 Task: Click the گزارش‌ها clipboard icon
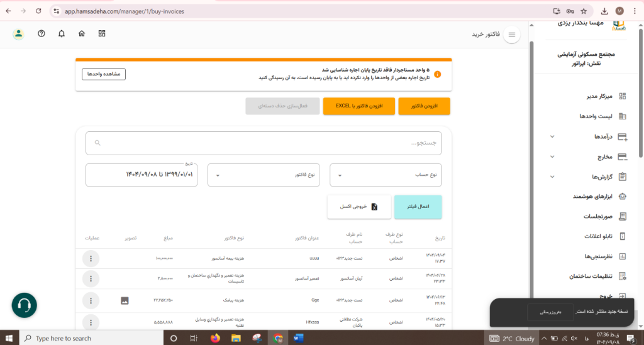(x=622, y=177)
